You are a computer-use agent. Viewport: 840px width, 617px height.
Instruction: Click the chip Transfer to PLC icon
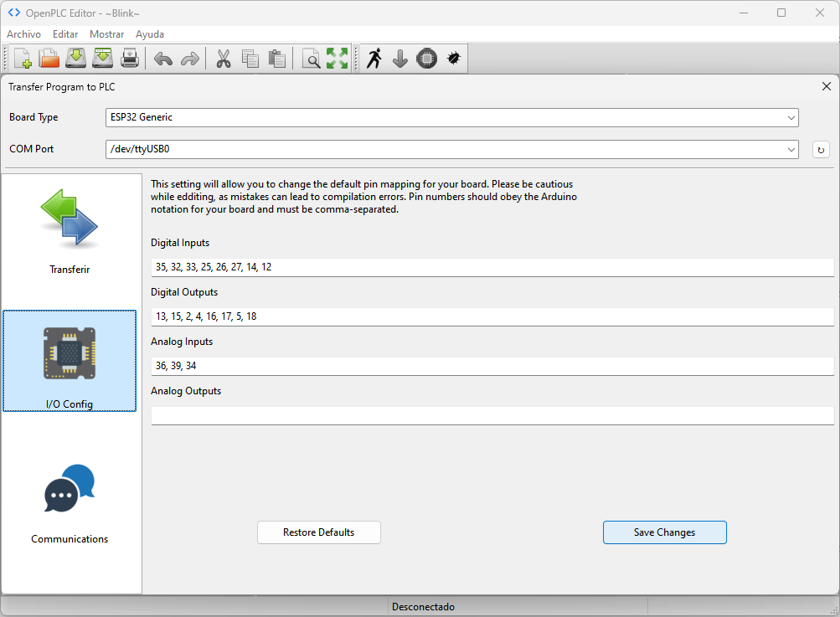(x=427, y=59)
